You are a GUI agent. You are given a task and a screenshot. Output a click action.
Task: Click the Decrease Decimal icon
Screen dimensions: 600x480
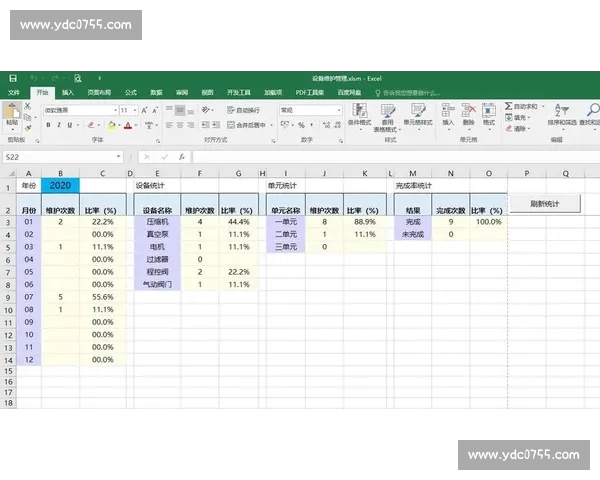coord(338,125)
